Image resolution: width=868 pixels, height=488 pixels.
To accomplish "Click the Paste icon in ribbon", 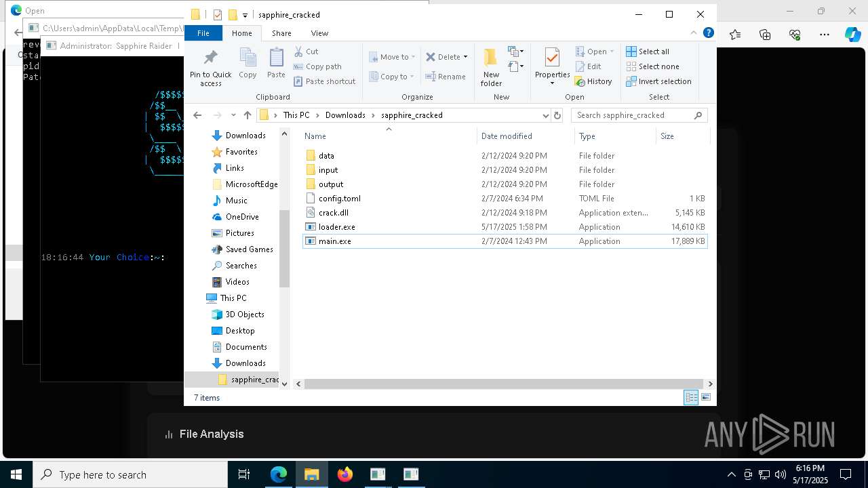I will pos(276,58).
